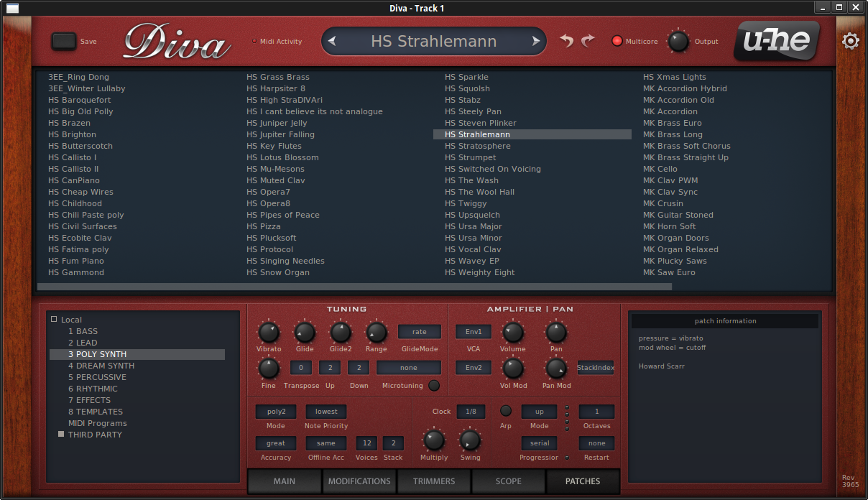Click the Pan knob
This screenshot has width=868, height=500.
pos(556,332)
